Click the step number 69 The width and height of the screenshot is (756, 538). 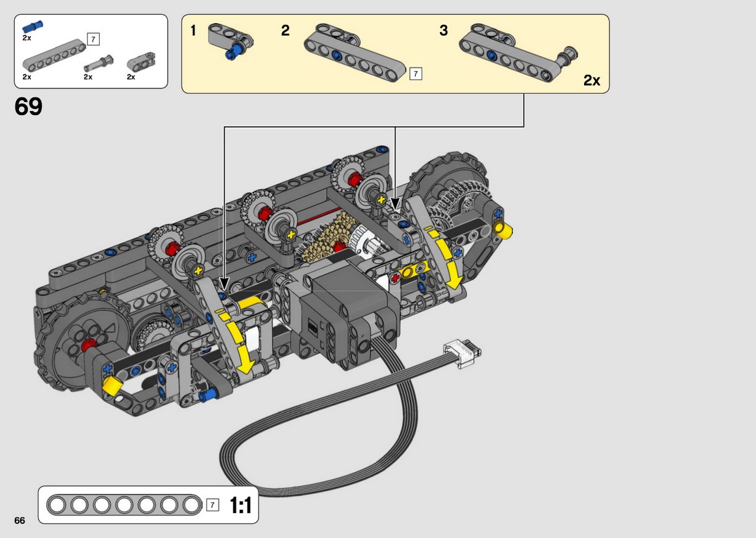pos(28,107)
